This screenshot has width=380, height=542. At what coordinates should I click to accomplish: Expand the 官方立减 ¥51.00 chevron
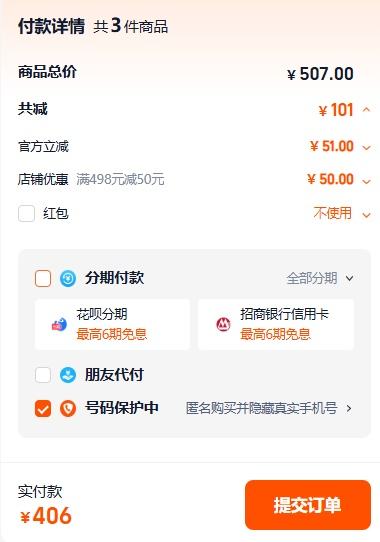click(366, 148)
